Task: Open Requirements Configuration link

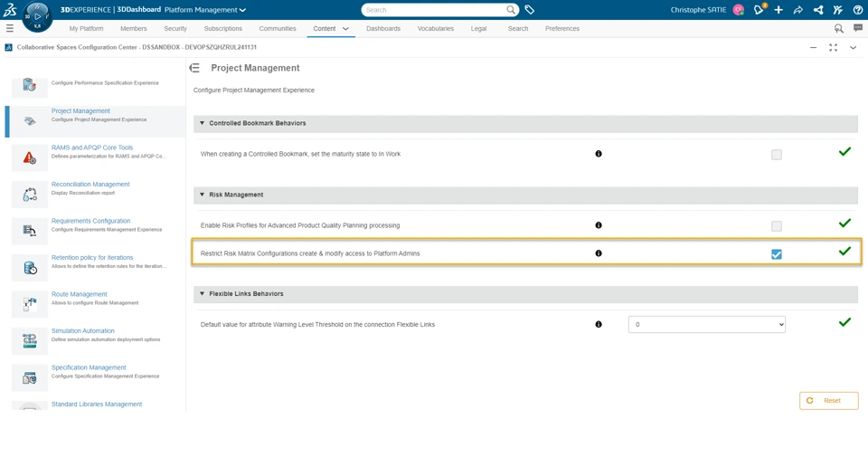Action: 90,221
